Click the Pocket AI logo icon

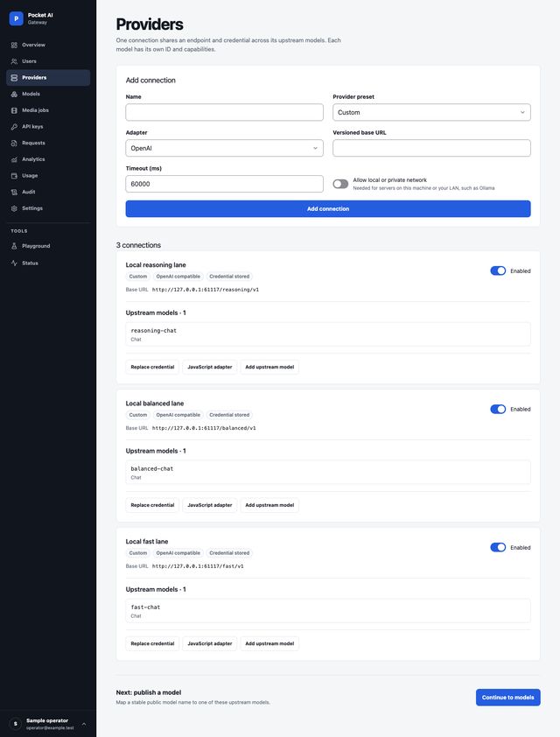click(16, 18)
